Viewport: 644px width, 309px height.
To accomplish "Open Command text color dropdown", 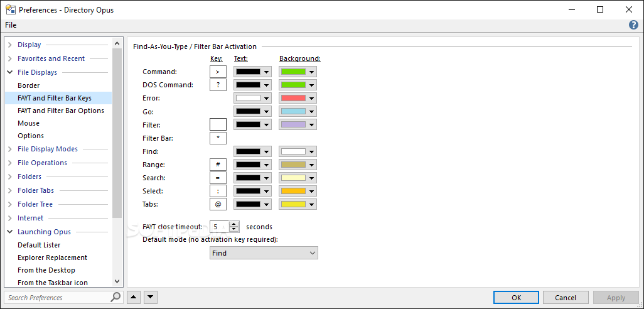I will pyautogui.click(x=252, y=72).
